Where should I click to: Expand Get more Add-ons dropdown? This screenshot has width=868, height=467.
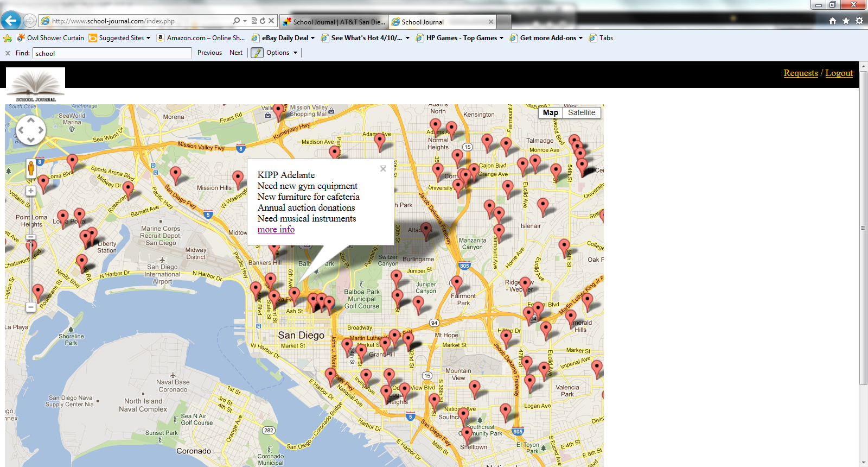(580, 38)
